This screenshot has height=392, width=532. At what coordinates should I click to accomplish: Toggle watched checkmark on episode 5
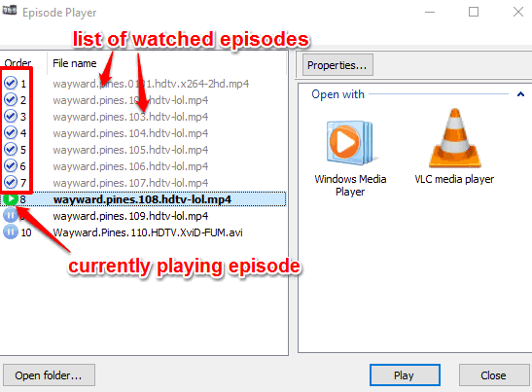pyautogui.click(x=11, y=149)
